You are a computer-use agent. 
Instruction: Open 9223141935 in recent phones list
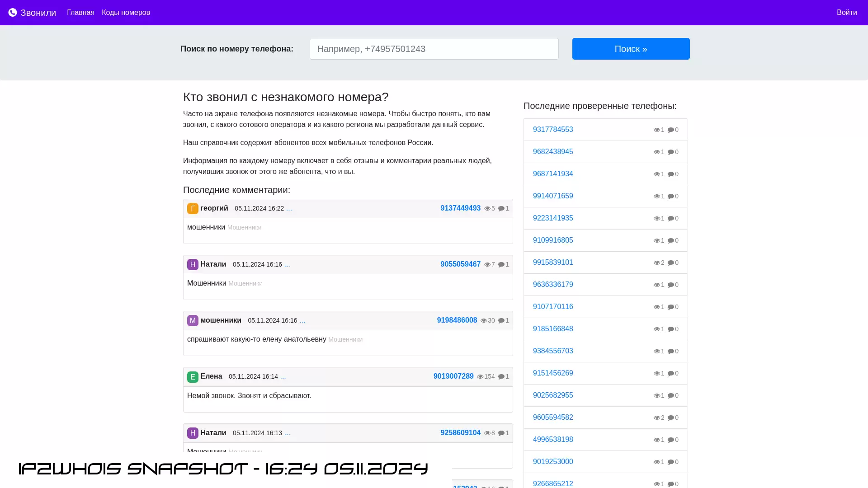click(x=553, y=218)
